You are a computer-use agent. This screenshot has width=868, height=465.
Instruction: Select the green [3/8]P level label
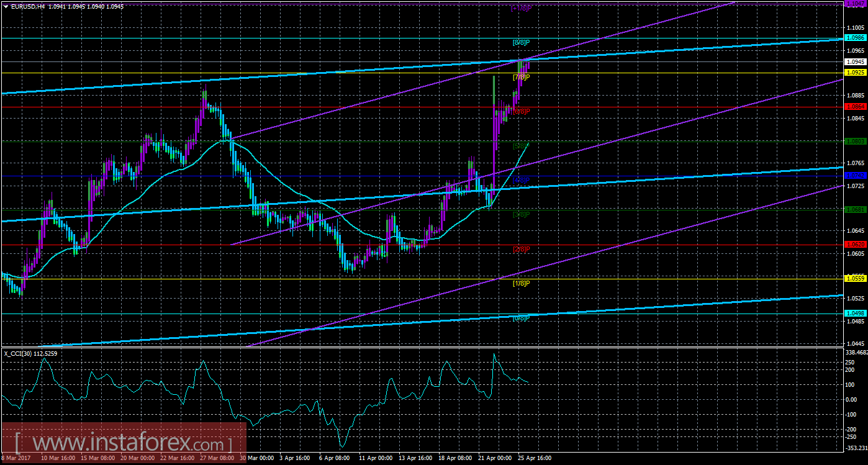pos(521,214)
